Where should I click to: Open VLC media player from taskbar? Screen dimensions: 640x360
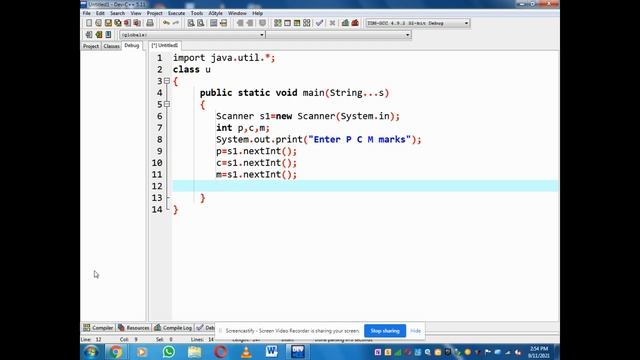246,352
